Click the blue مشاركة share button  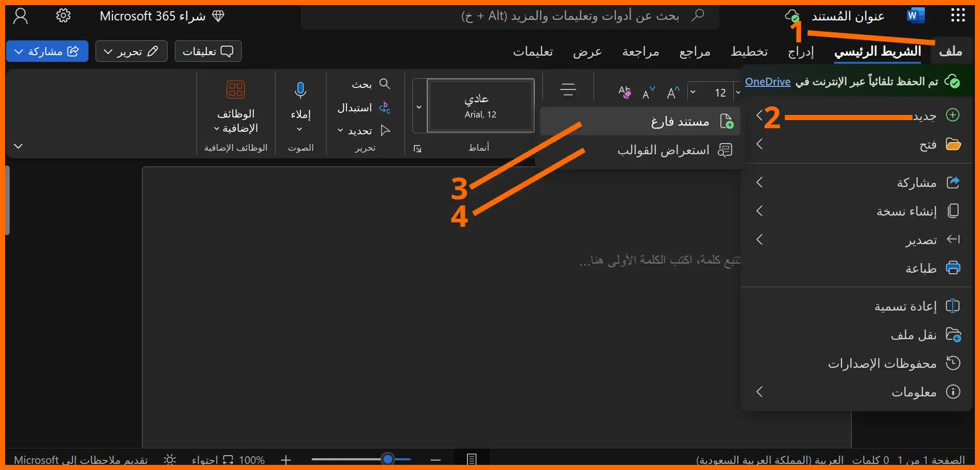(47, 51)
